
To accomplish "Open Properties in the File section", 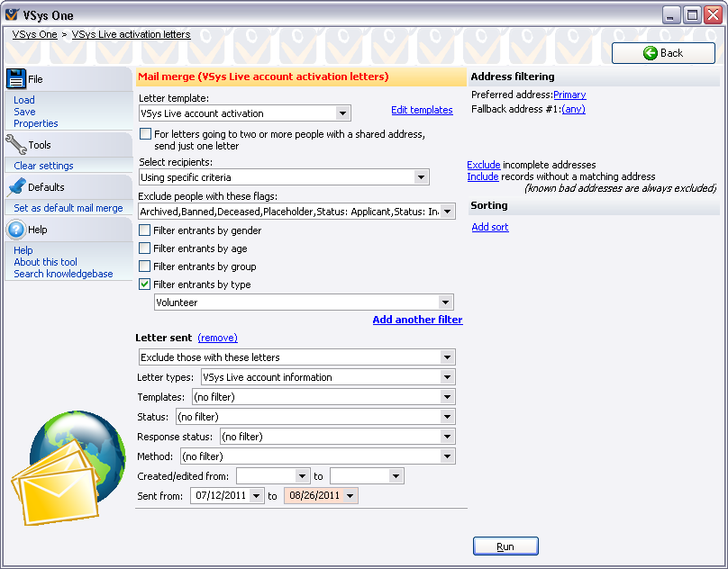I will [36, 123].
